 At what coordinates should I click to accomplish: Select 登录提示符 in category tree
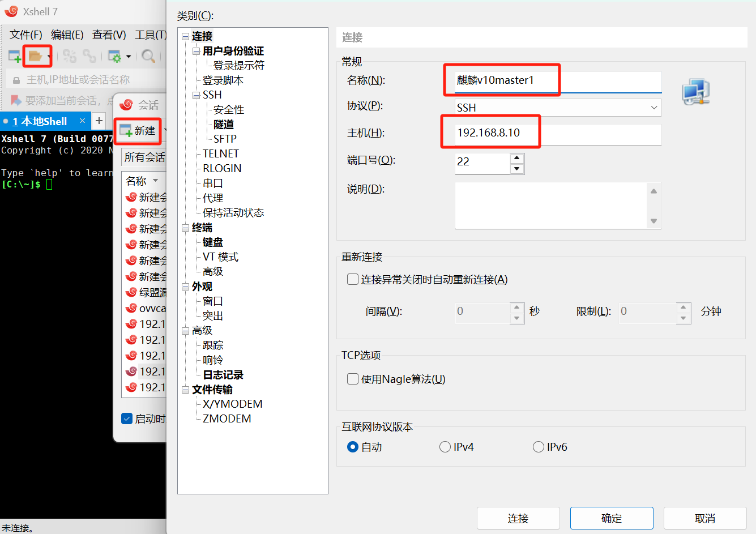(238, 66)
